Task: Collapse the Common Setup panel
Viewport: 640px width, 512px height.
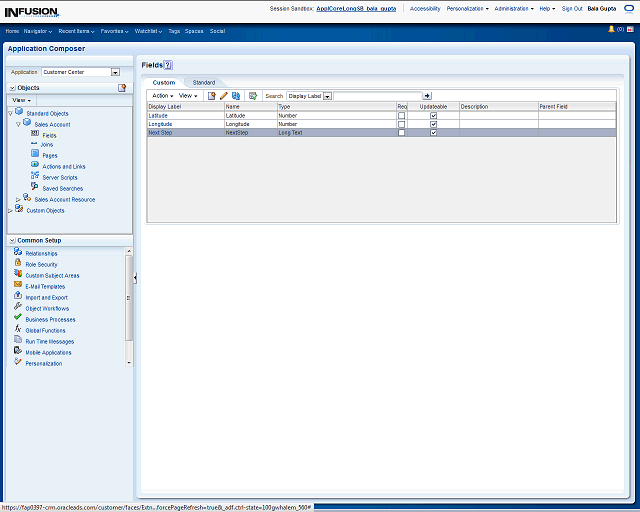Action: [11, 241]
